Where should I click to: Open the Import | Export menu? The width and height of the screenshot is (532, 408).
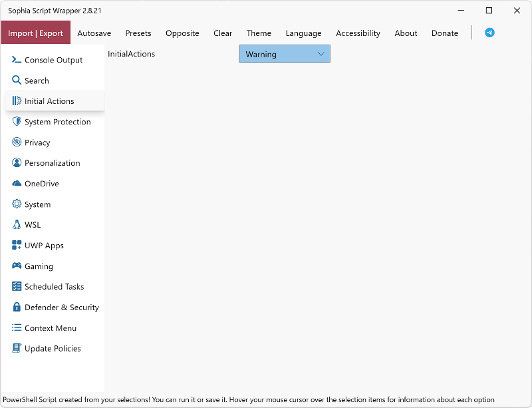pyautogui.click(x=35, y=33)
